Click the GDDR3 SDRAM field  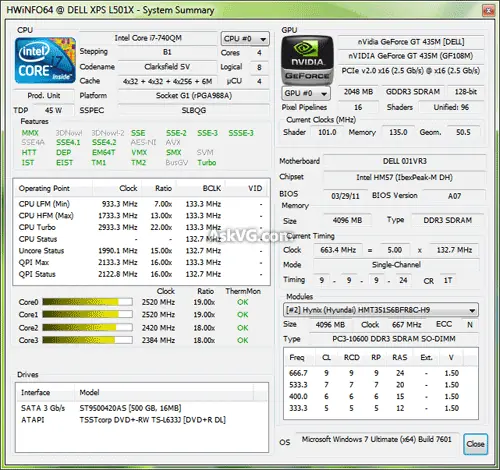pyautogui.click(x=413, y=92)
